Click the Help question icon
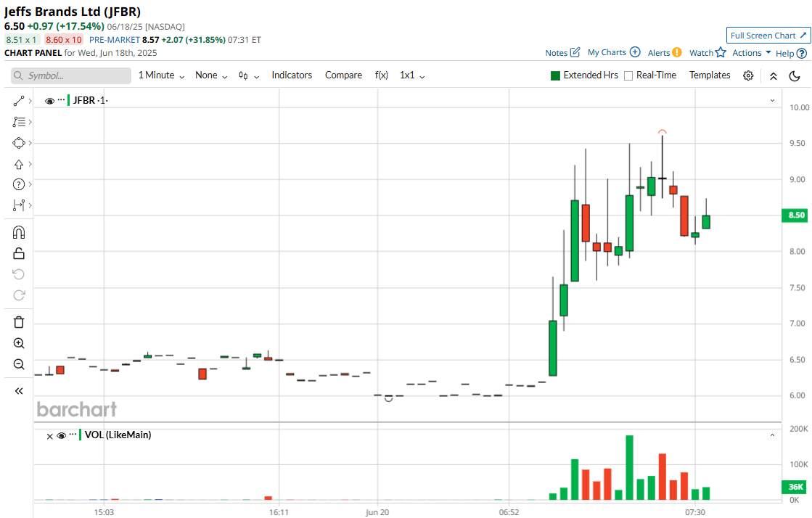This screenshot has width=812, height=518. tap(802, 54)
